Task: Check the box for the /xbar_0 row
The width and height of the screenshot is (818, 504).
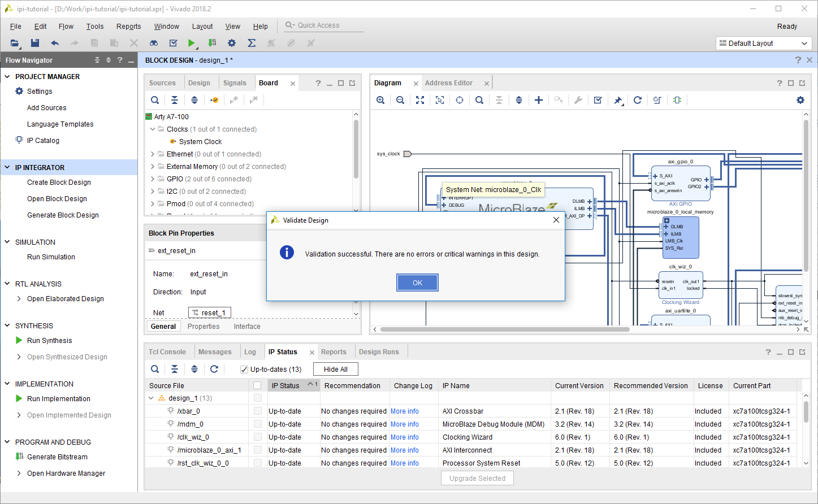Action: [258, 411]
